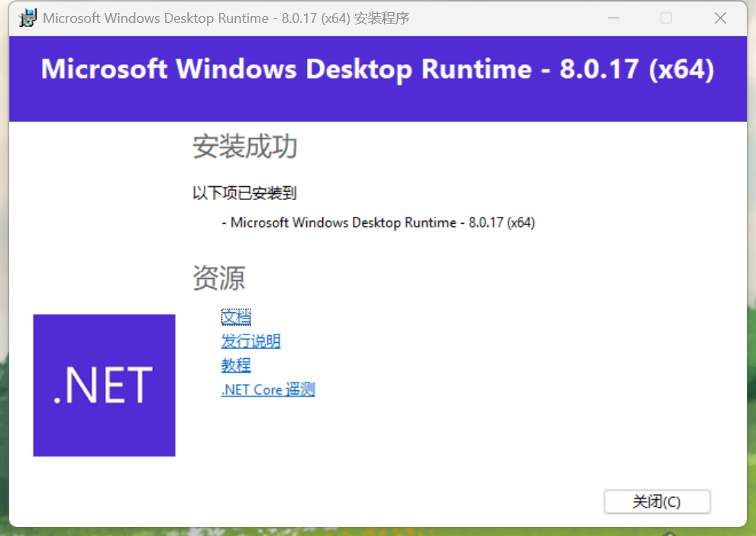Click the 关闭(C) button
Image resolution: width=756 pixels, height=536 pixels.
[657, 502]
